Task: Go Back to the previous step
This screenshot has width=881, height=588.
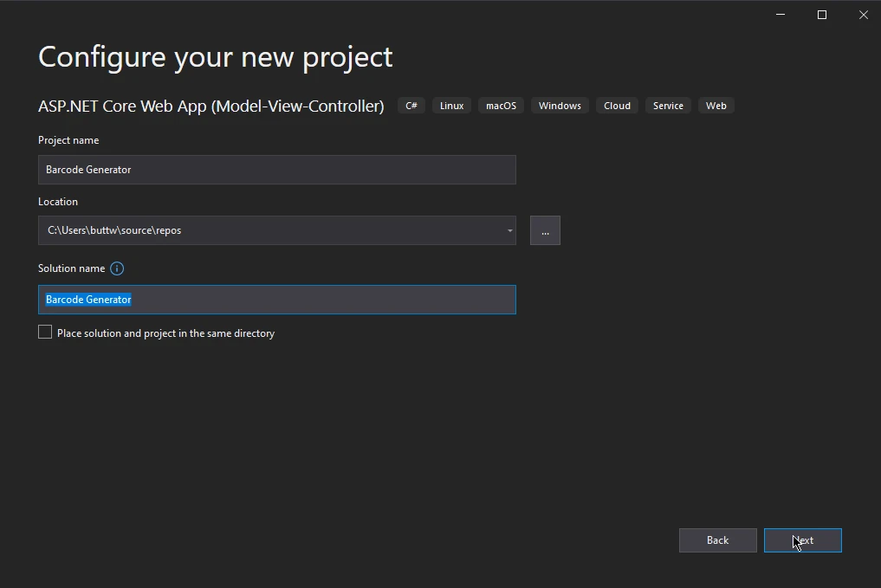Action: pos(717,540)
